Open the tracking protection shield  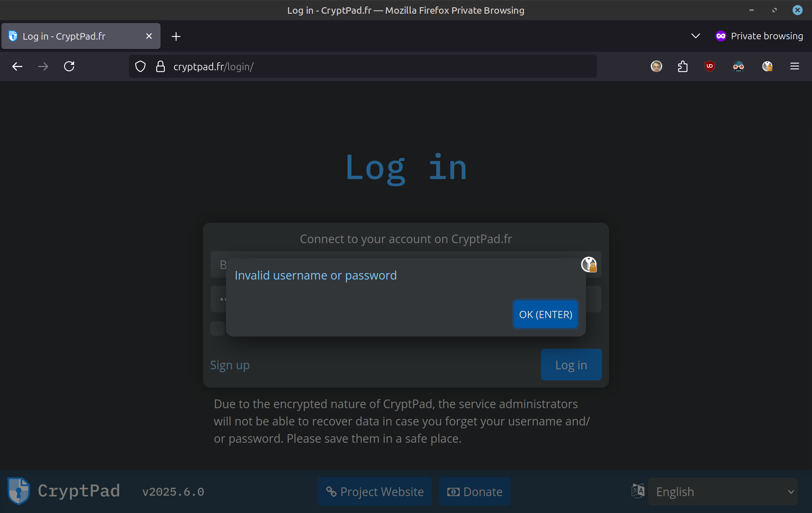(x=140, y=67)
